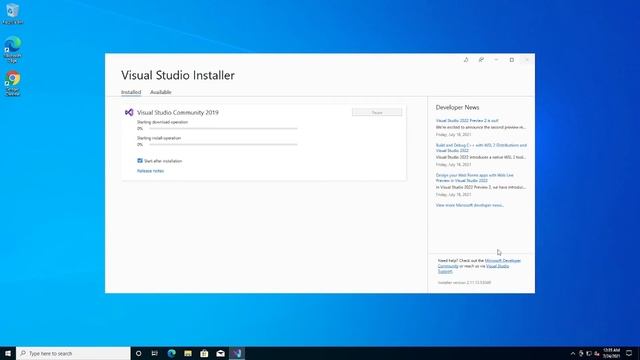The height and width of the screenshot is (360, 640).
Task: Click the installer version text
Action: [464, 282]
